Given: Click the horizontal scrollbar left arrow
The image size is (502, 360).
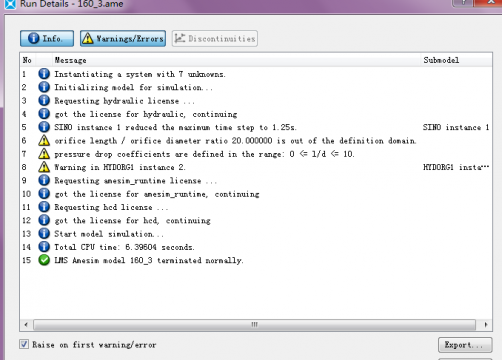Looking at the screenshot, I should point(26,325).
